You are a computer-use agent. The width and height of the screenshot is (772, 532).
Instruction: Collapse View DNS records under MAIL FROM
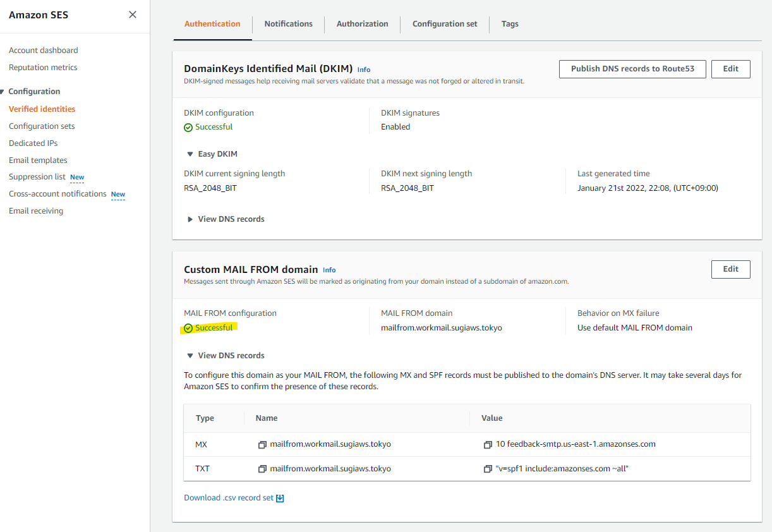(190, 356)
